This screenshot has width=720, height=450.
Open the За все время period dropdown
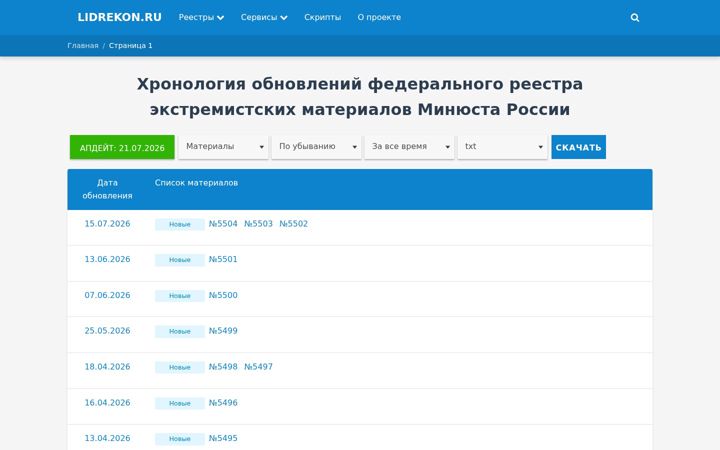tap(409, 146)
